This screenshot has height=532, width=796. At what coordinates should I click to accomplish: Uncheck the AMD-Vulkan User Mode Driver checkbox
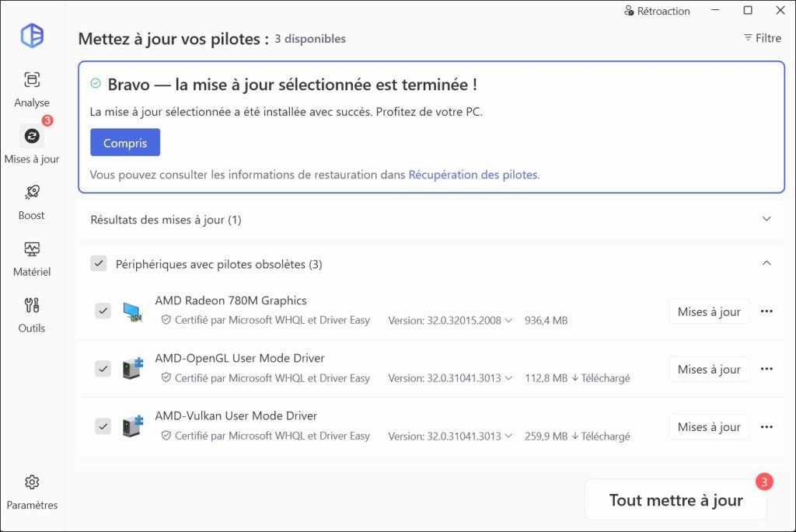tap(103, 426)
